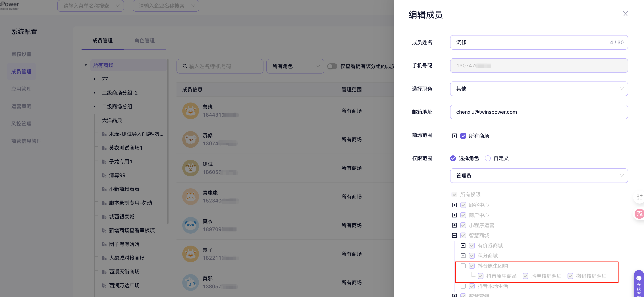The width and height of the screenshot is (644, 297).
Task: Toggle 仅查看拥有该分组的成员 switch
Action: 332,66
